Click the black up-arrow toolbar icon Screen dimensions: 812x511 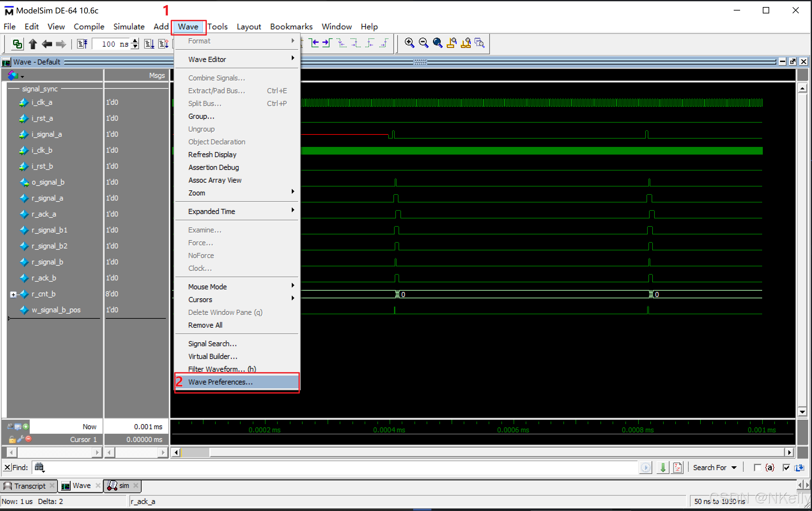pyautogui.click(x=33, y=44)
